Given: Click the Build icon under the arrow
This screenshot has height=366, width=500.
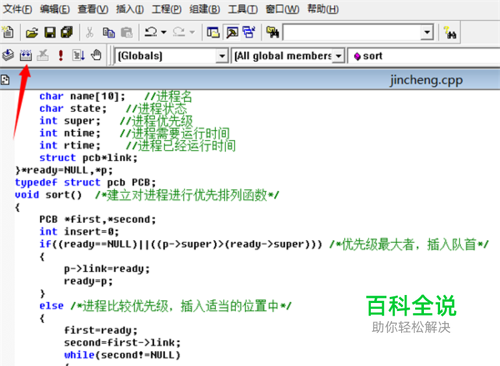Looking at the screenshot, I should [x=26, y=55].
